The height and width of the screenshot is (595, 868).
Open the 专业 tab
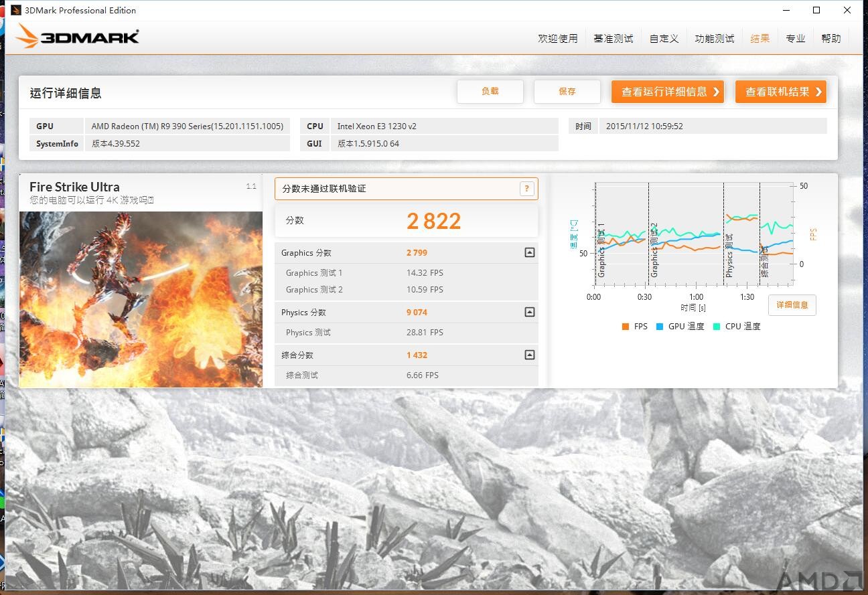tap(796, 39)
